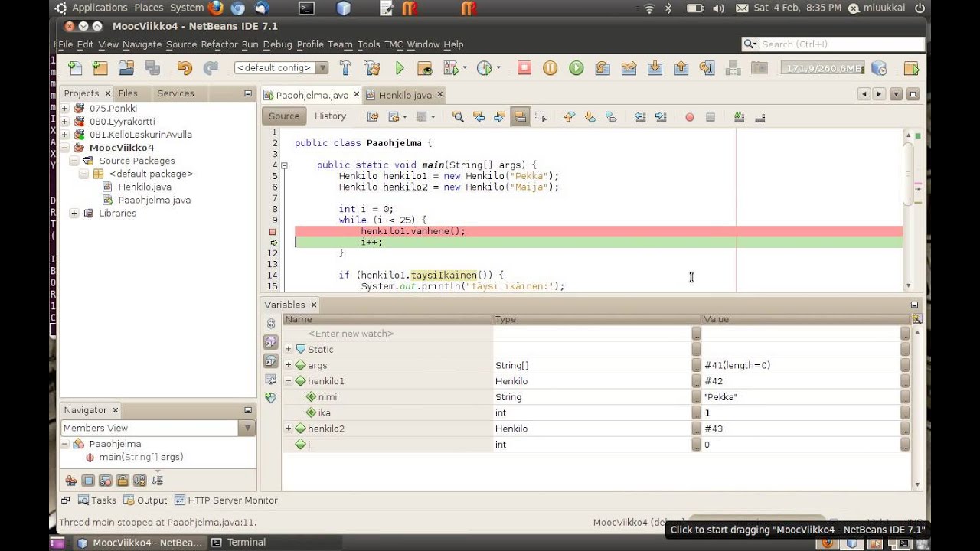This screenshot has width=980, height=551.
Task: Run the main project with green arrow
Action: (399, 68)
